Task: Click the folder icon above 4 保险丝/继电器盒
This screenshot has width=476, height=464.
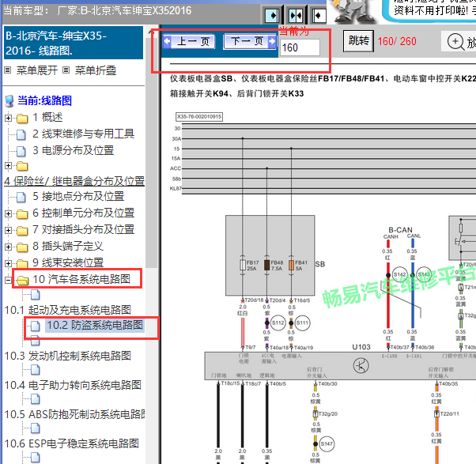Action: click(22, 166)
